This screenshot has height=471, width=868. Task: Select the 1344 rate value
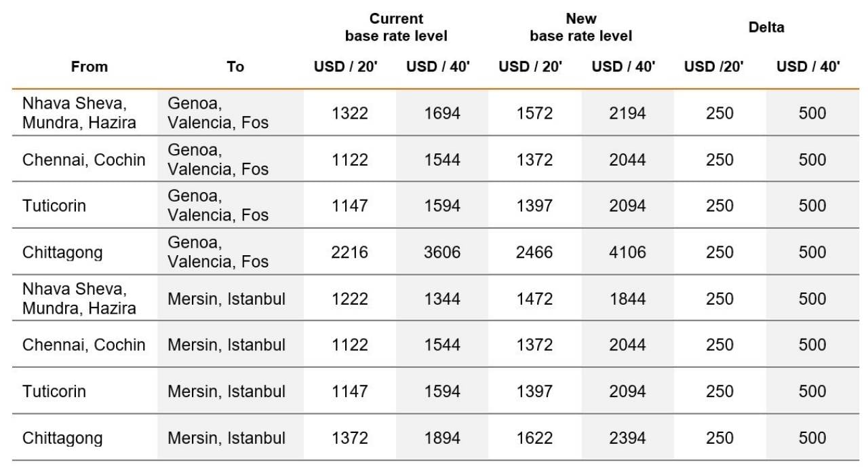tap(442, 299)
